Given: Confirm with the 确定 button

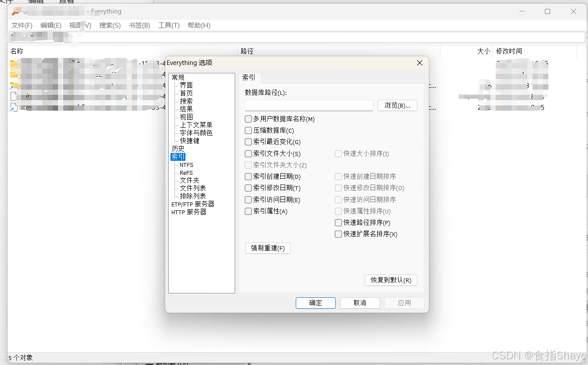Looking at the screenshot, I should 316,303.
